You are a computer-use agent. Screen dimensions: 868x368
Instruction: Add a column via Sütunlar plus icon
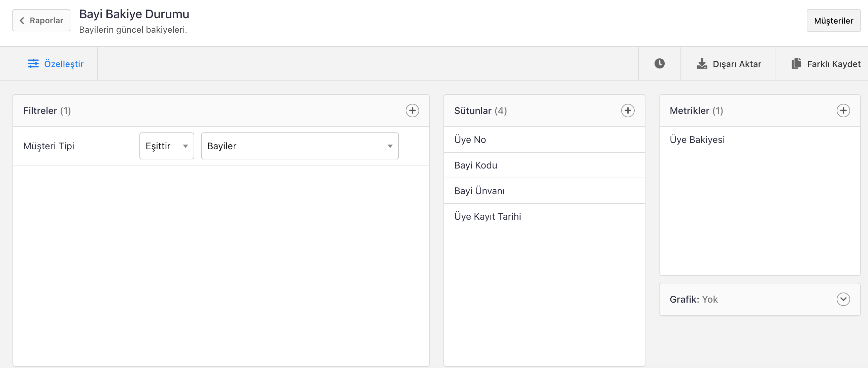(627, 111)
